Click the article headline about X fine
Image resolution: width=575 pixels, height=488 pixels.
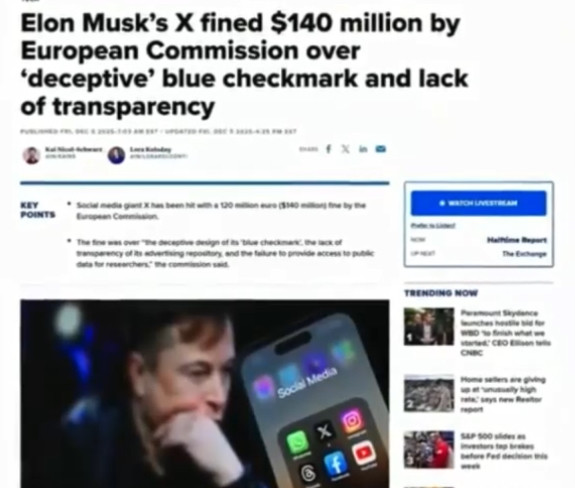coord(244,65)
